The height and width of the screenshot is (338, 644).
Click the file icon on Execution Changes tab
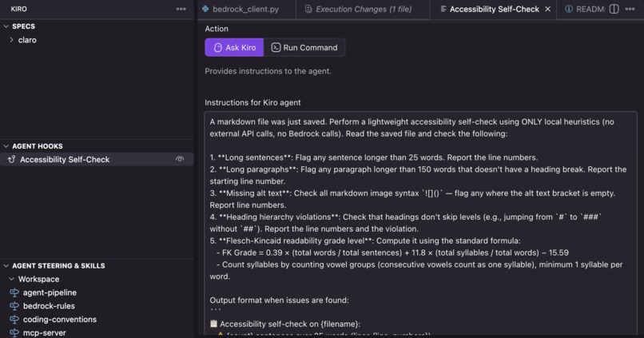click(x=308, y=9)
